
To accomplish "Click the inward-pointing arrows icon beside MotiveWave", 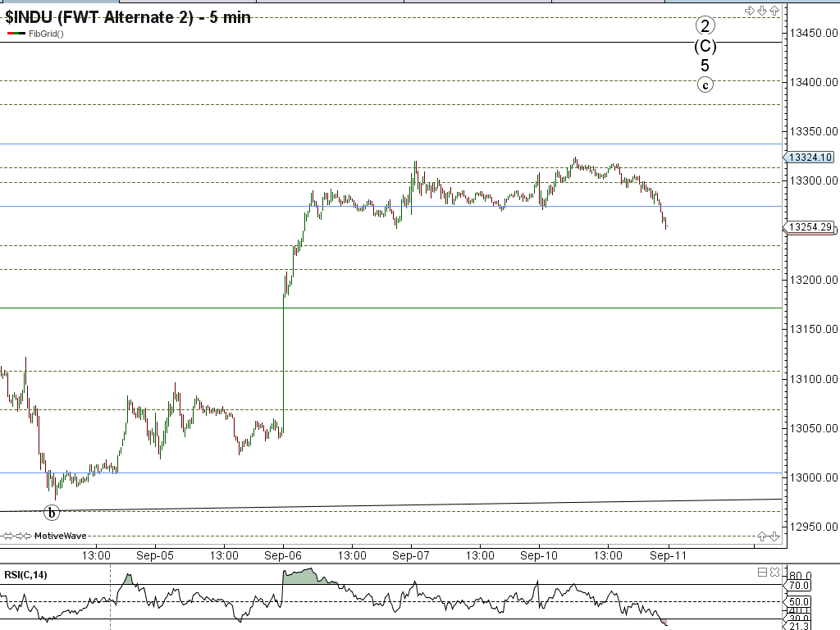I will 24,536.
